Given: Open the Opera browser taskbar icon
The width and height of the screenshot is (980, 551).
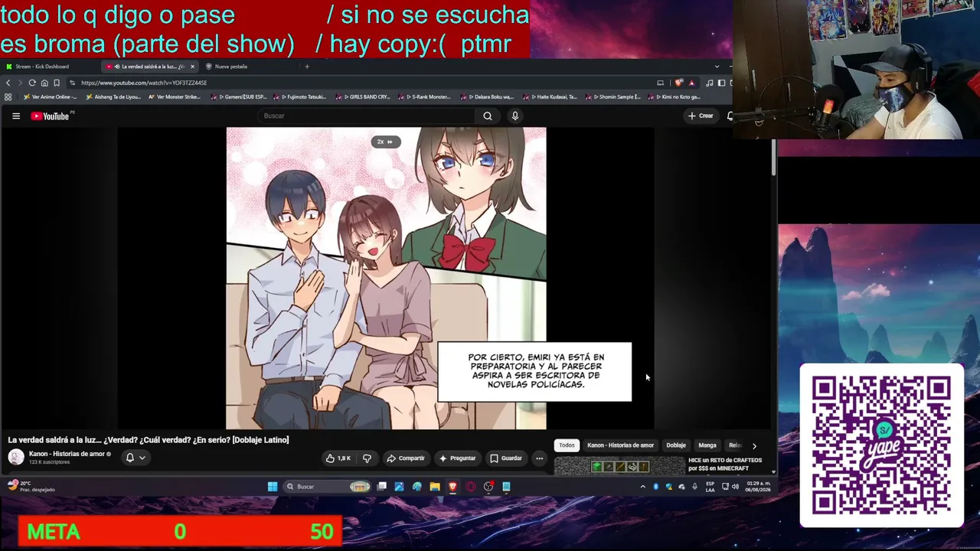Looking at the screenshot, I should pos(471,487).
